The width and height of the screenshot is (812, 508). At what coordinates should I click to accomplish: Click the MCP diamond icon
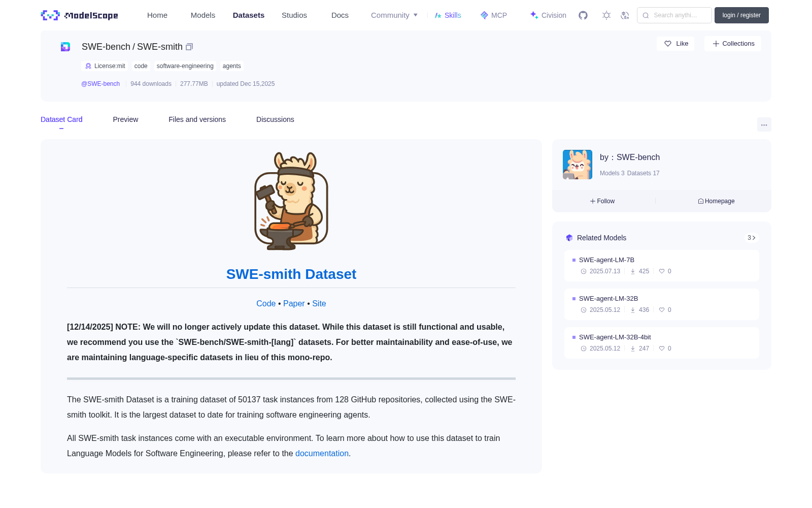pyautogui.click(x=484, y=15)
